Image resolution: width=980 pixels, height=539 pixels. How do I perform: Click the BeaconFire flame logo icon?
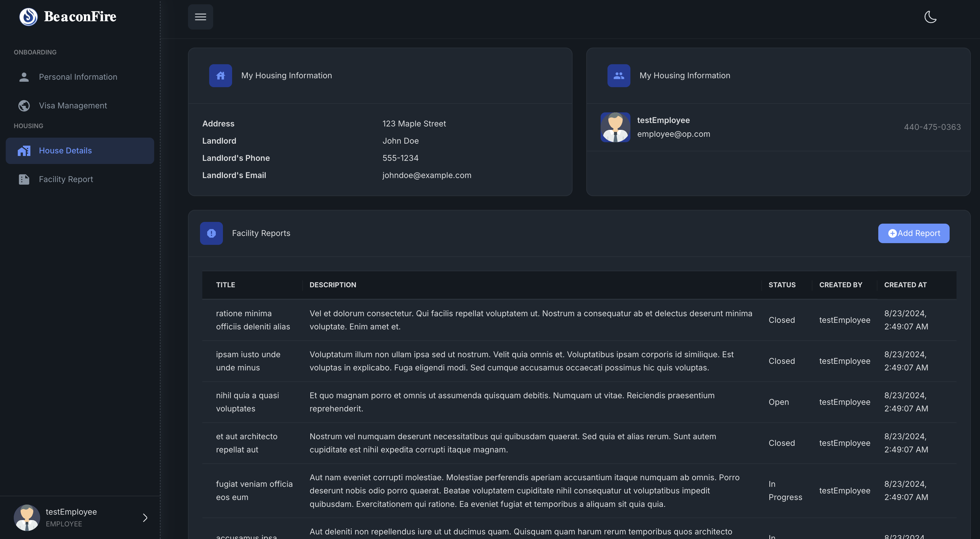pyautogui.click(x=29, y=17)
